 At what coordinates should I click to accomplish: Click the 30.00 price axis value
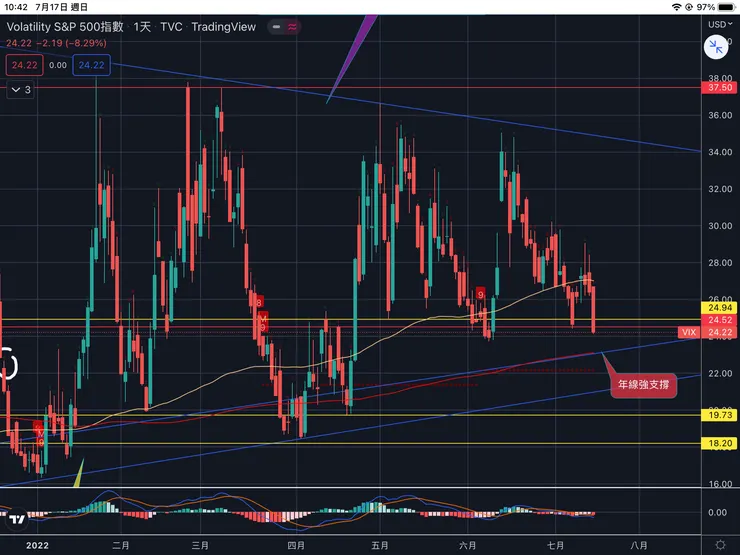click(x=720, y=226)
